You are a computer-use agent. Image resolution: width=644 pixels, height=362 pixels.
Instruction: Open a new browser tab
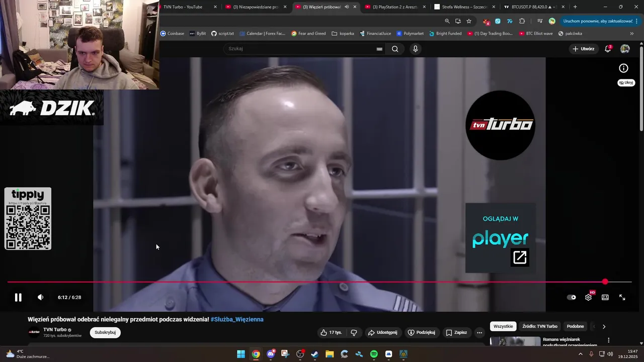575,7
